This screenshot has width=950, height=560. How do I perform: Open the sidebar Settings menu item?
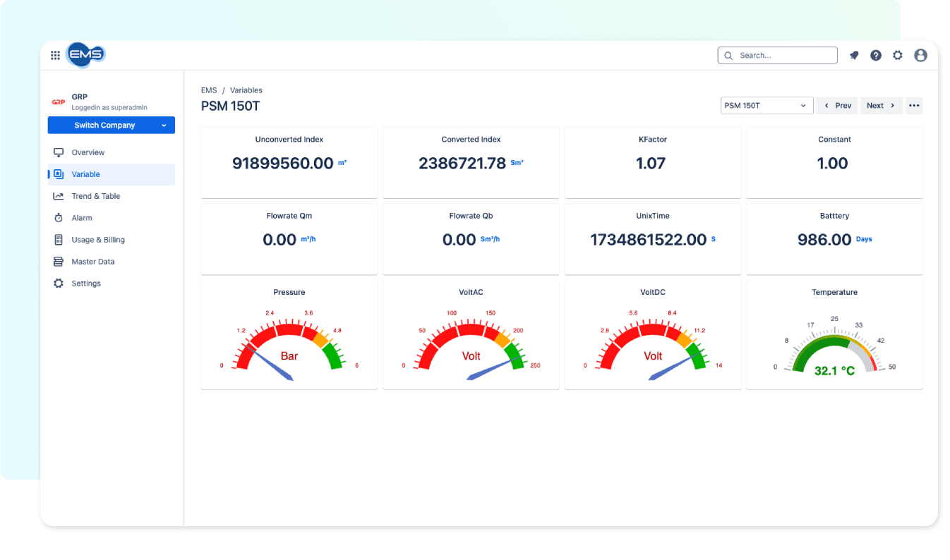pos(112,284)
